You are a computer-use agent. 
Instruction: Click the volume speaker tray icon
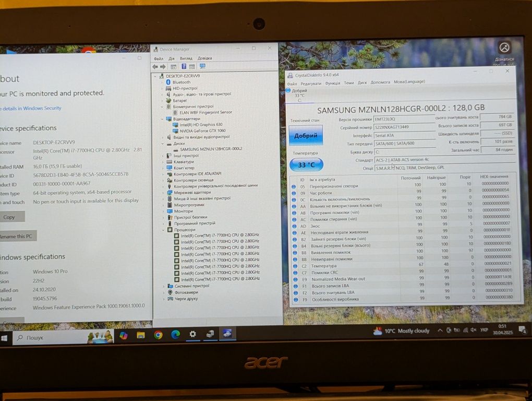474,330
